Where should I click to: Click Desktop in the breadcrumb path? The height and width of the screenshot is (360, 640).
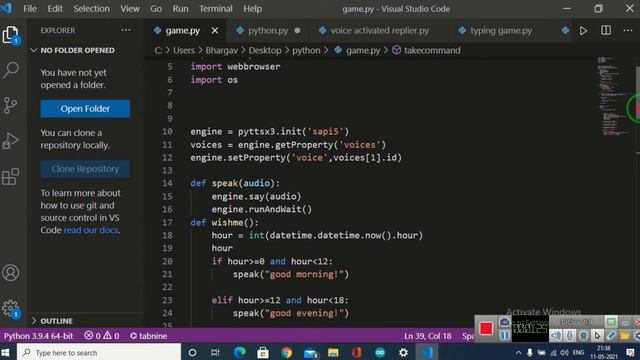265,50
